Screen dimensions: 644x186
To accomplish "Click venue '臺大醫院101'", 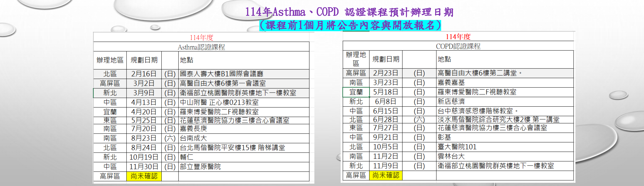I will pyautogui.click(x=457, y=147).
